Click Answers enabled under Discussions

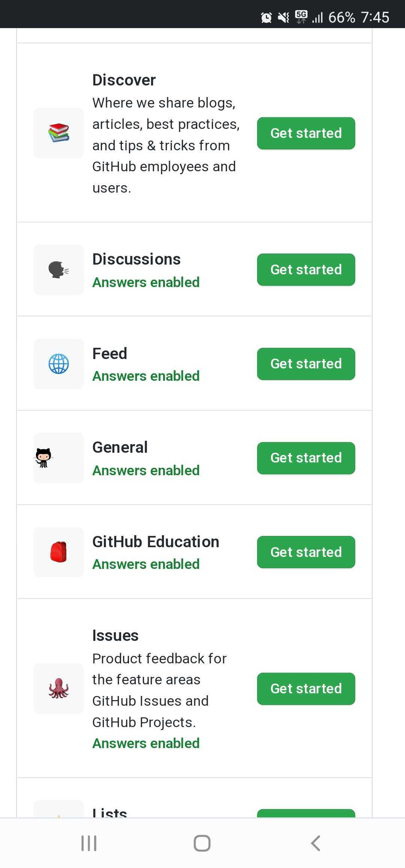click(146, 282)
